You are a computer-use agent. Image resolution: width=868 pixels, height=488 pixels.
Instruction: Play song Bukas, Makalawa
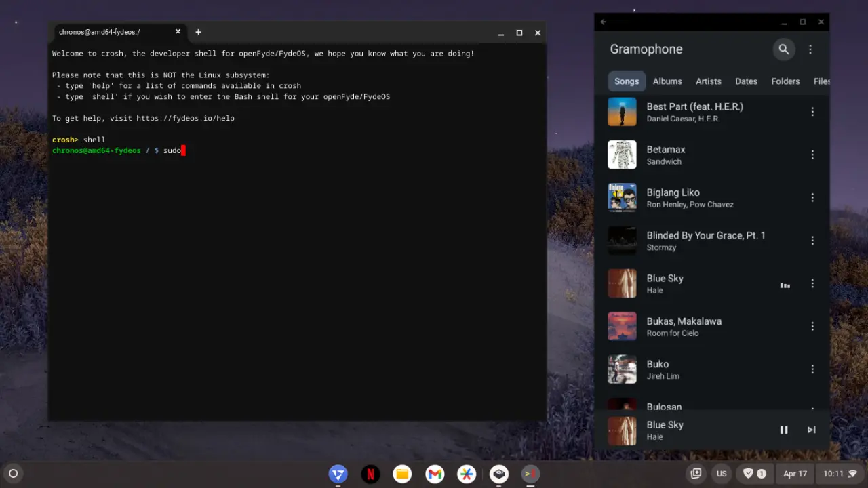pos(711,327)
